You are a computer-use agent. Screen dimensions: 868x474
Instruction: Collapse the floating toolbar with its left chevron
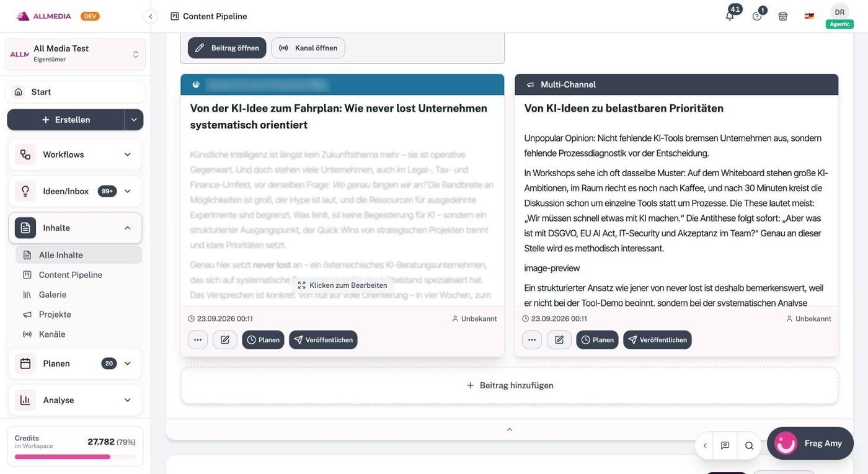tap(704, 445)
